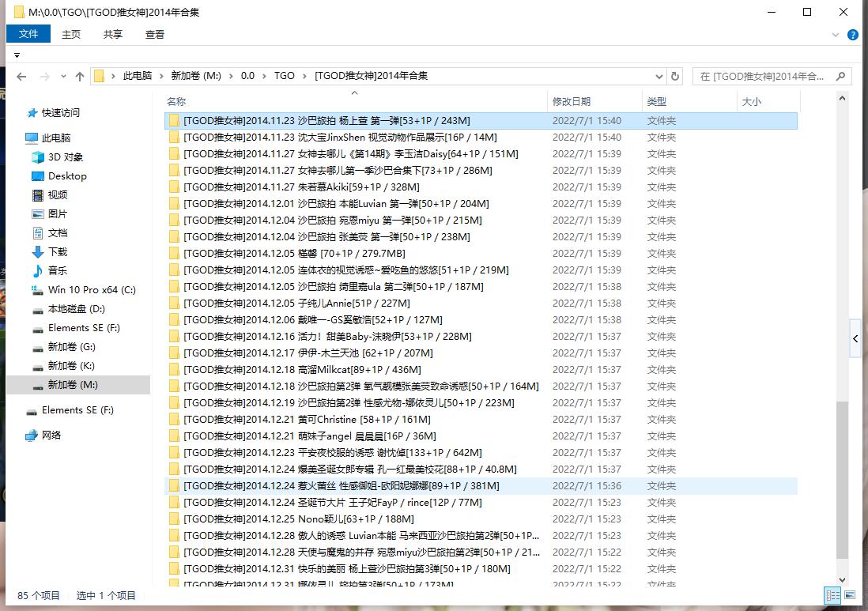Click folder icon of 2014.12.06 GS奚敏洁
Screen dimensions: 868x611
point(174,320)
